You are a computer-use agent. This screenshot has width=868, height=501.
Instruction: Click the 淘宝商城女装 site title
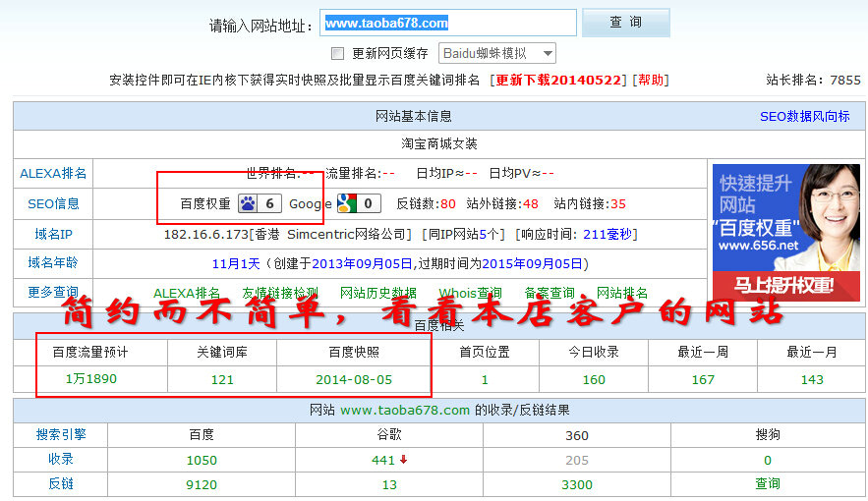pyautogui.click(x=439, y=144)
